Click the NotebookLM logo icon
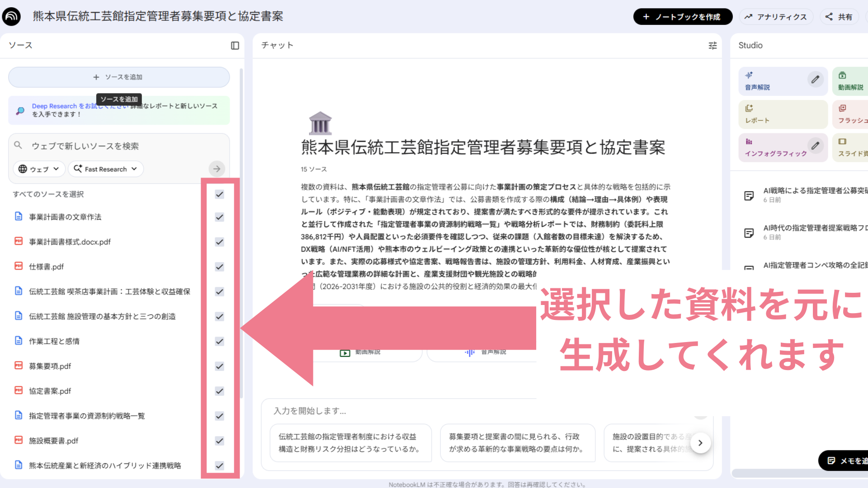Screen dimensions: 868x488 pyautogui.click(x=12, y=17)
